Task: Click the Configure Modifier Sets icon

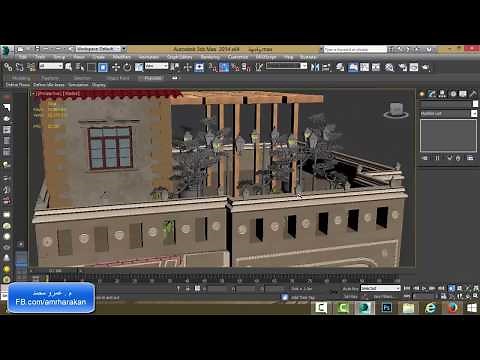Action: pos(470,158)
